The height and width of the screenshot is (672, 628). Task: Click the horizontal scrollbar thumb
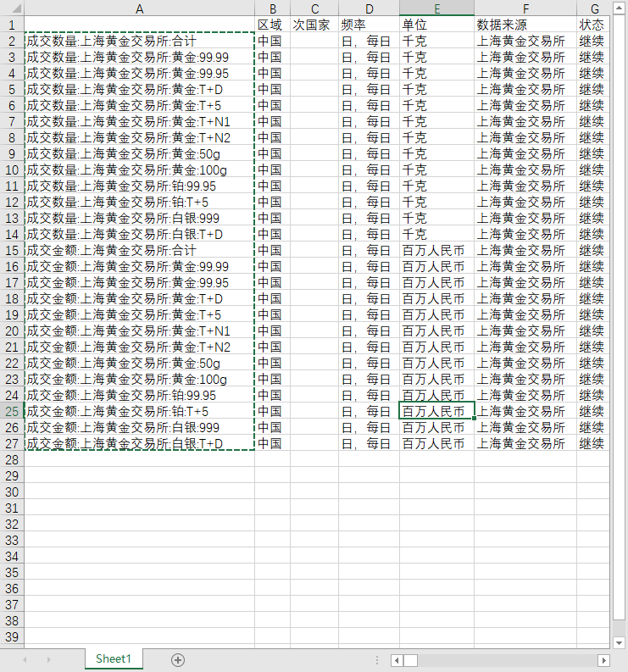pos(411,660)
